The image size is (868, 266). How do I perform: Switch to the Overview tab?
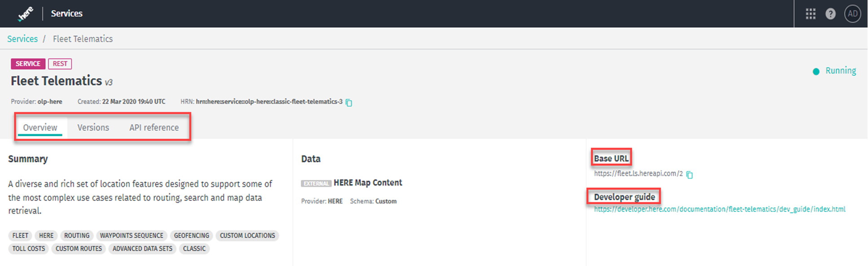point(40,127)
